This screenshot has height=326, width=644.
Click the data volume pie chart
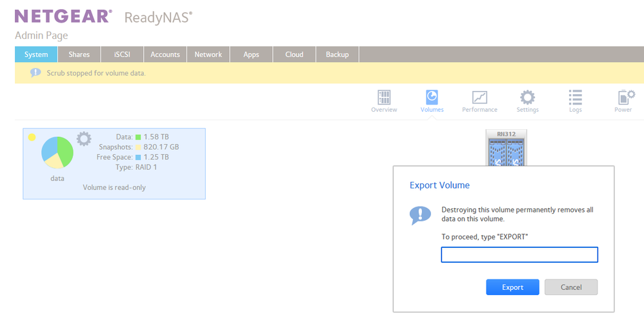click(x=57, y=152)
